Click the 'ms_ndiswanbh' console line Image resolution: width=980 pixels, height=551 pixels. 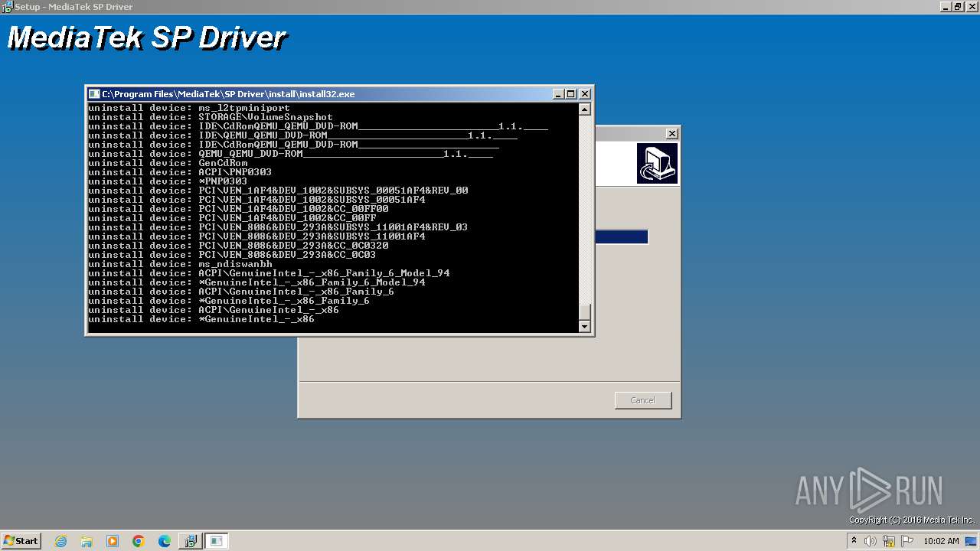click(180, 264)
